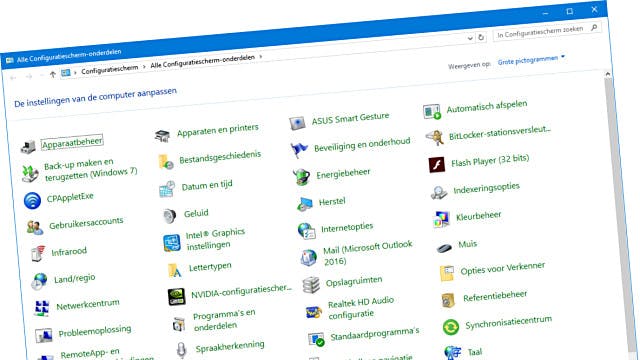The image size is (640, 360).
Task: Click the vertical scrollbar up arrow
Action: (608, 74)
